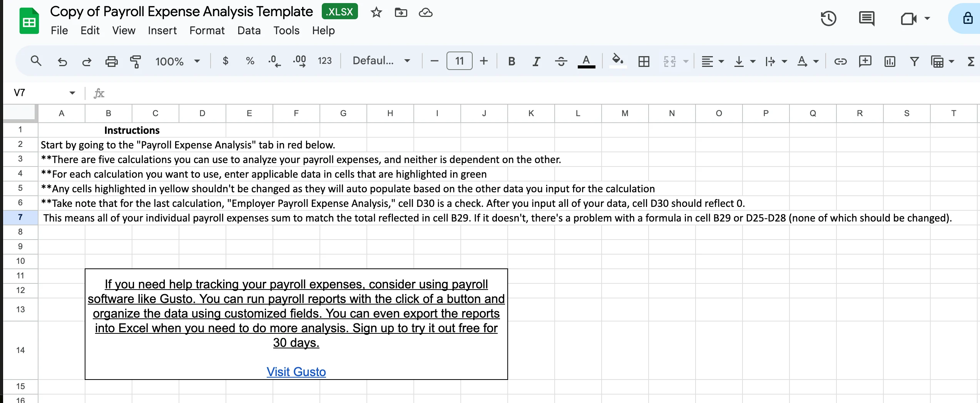The image size is (980, 403).
Task: Select column D header
Action: click(202, 113)
